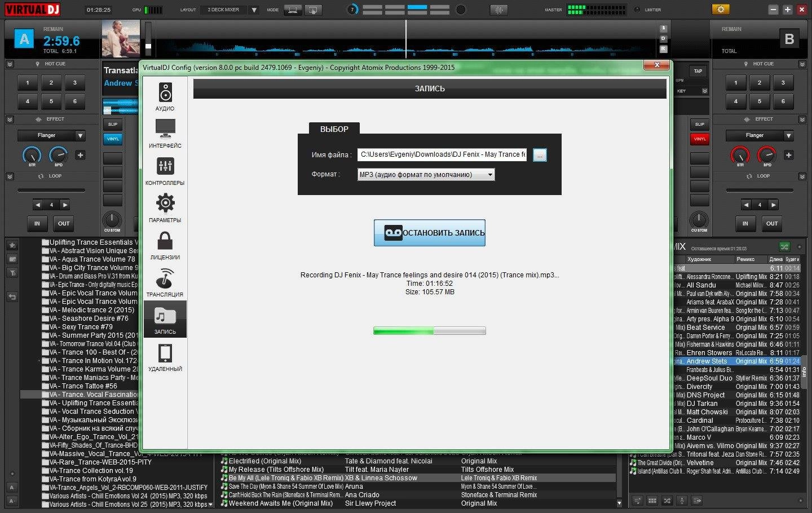This screenshot has width=812, height=513.
Task: Click the album art thumbnail on deck A
Action: 121,39
